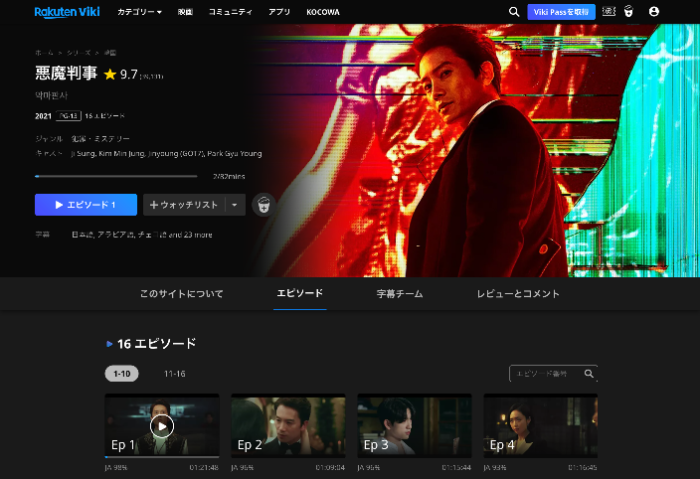Switch to レビューとコメント tab
The height and width of the screenshot is (479, 700).
pyautogui.click(x=518, y=294)
